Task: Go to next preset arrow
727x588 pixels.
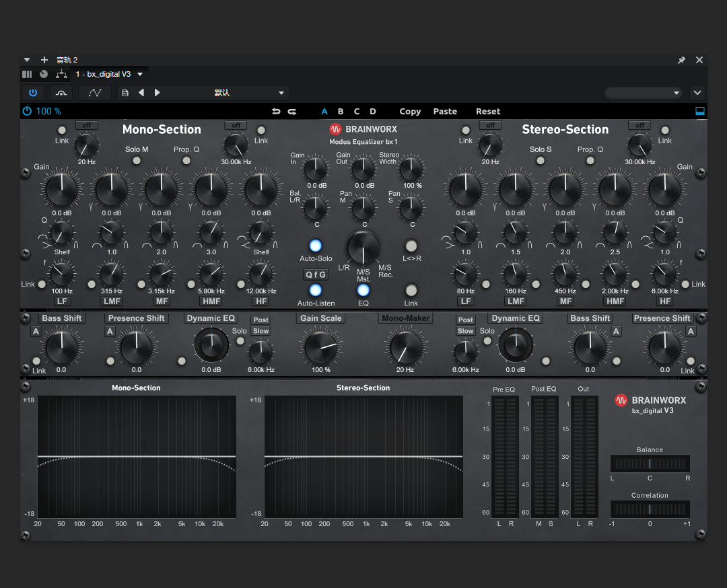Action: [x=157, y=93]
